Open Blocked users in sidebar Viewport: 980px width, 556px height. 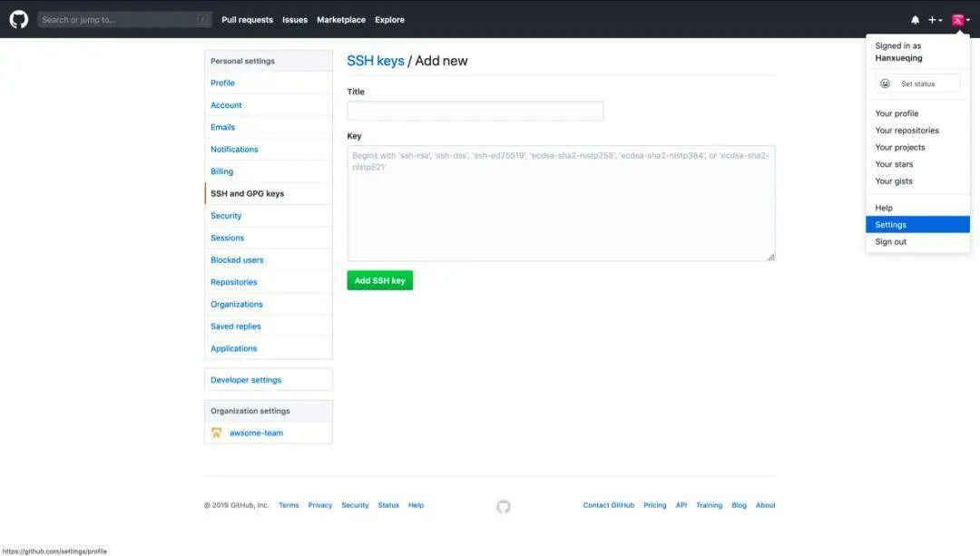click(268, 260)
